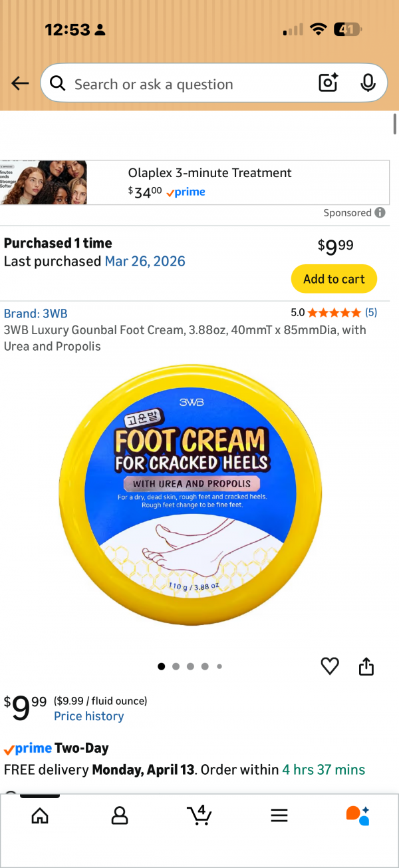This screenshot has height=868, width=399.
Task: Open camera lens search icon
Action: click(x=329, y=83)
